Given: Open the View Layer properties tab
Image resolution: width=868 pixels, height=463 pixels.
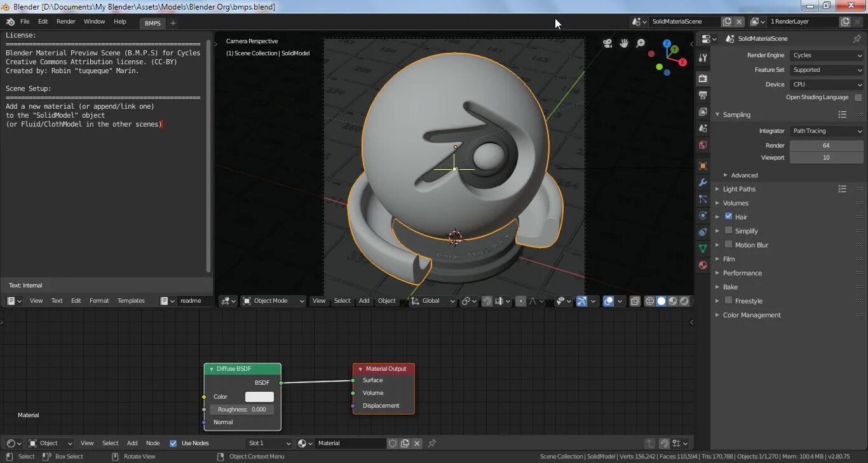Looking at the screenshot, I should pyautogui.click(x=703, y=111).
